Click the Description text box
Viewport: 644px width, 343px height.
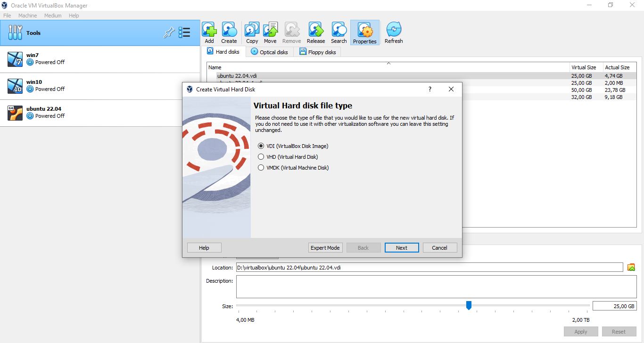click(436, 287)
